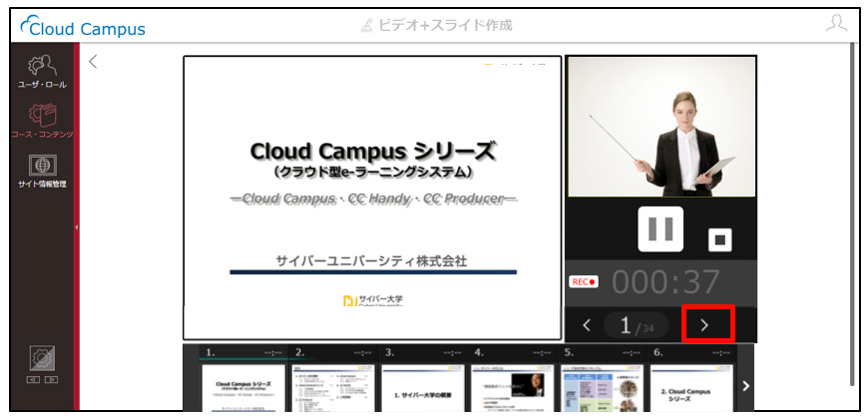
Task: Click the ビデオ+スライド作成 page title
Action: pos(436,25)
